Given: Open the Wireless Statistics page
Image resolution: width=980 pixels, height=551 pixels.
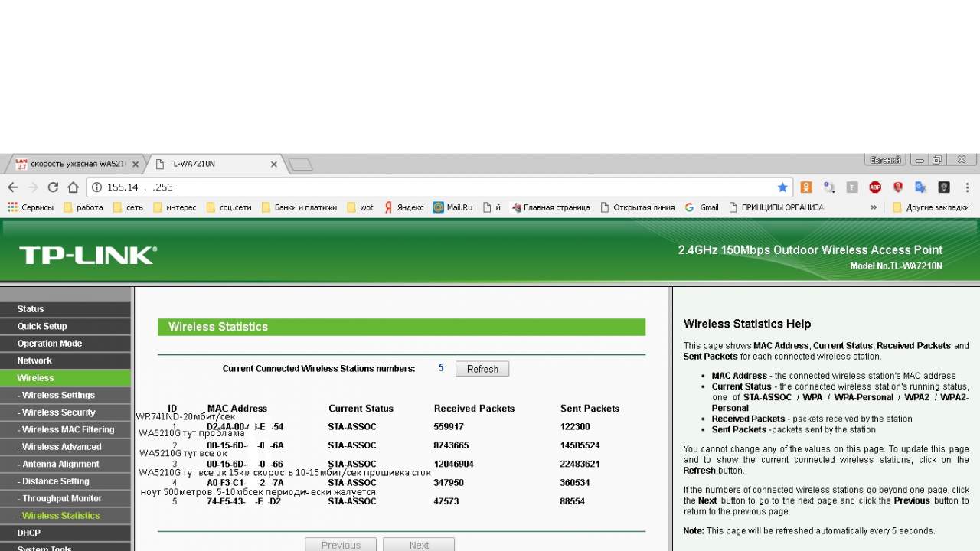Looking at the screenshot, I should (x=66, y=515).
